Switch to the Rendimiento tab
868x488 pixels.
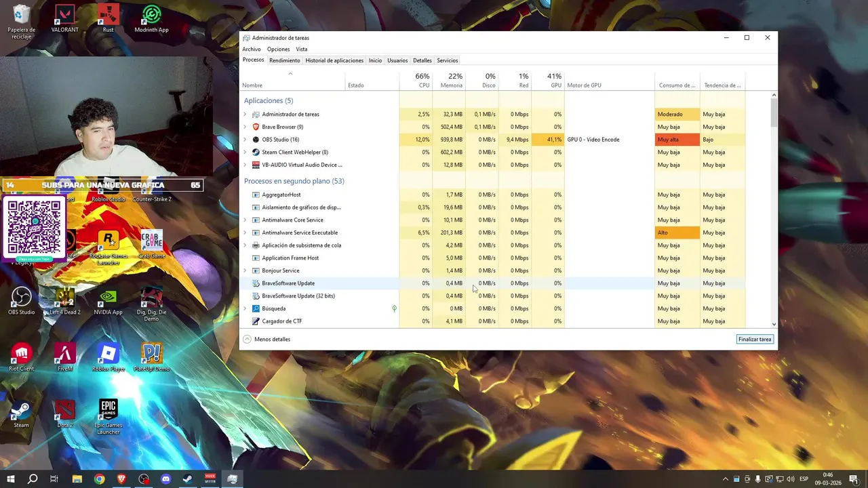tap(284, 60)
